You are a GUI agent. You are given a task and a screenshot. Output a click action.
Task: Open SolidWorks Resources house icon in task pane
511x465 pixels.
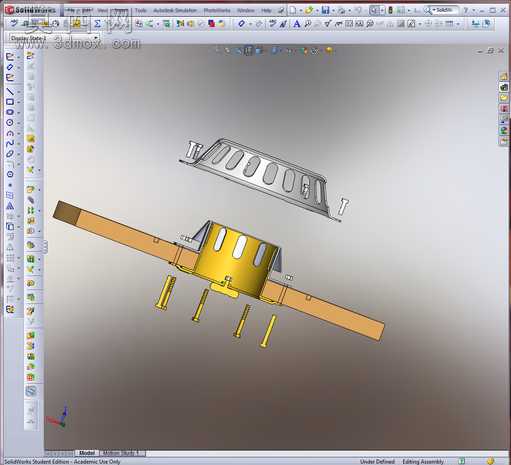[504, 76]
